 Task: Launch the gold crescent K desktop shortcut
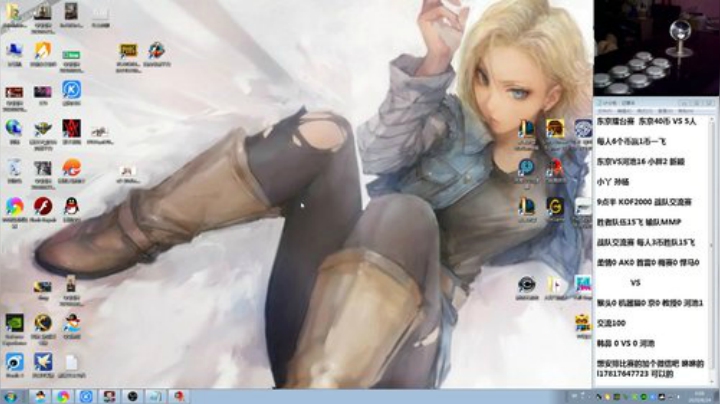tap(43, 323)
